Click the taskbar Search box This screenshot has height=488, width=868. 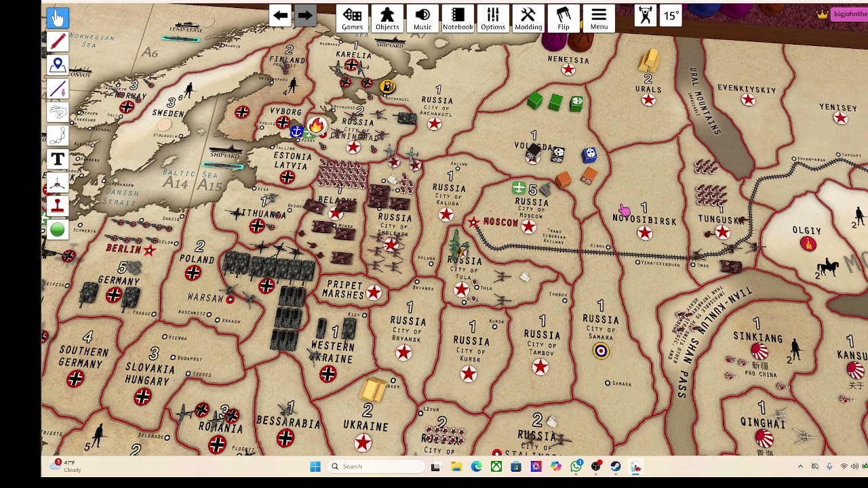coord(375,466)
